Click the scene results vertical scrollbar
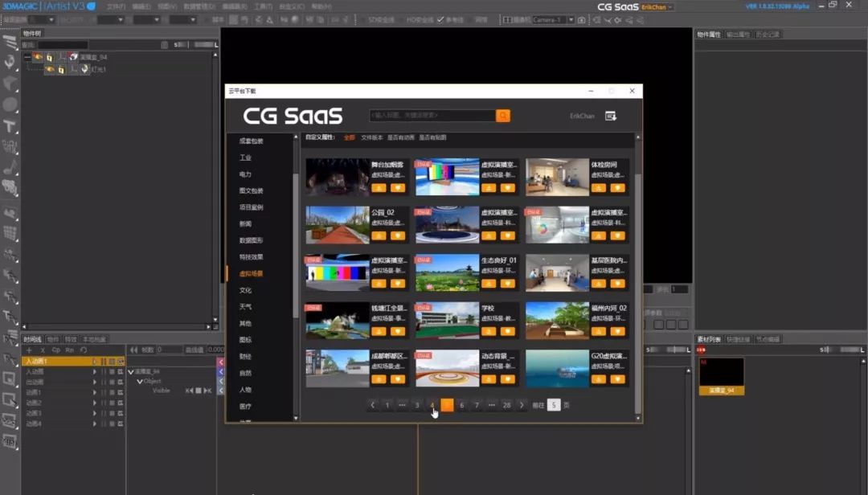 (637, 293)
